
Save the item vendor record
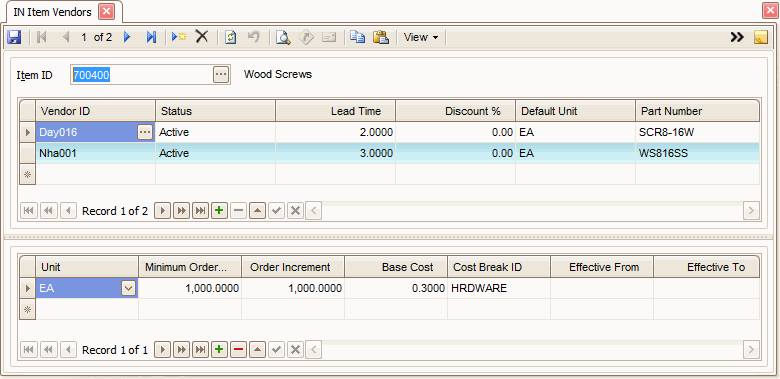point(13,37)
